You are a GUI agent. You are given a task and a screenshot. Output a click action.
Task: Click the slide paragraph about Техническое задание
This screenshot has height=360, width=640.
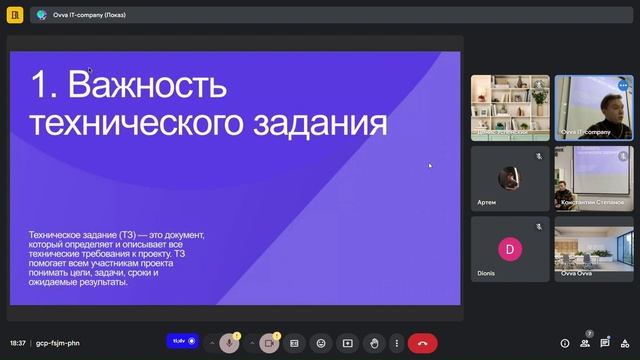[117, 258]
